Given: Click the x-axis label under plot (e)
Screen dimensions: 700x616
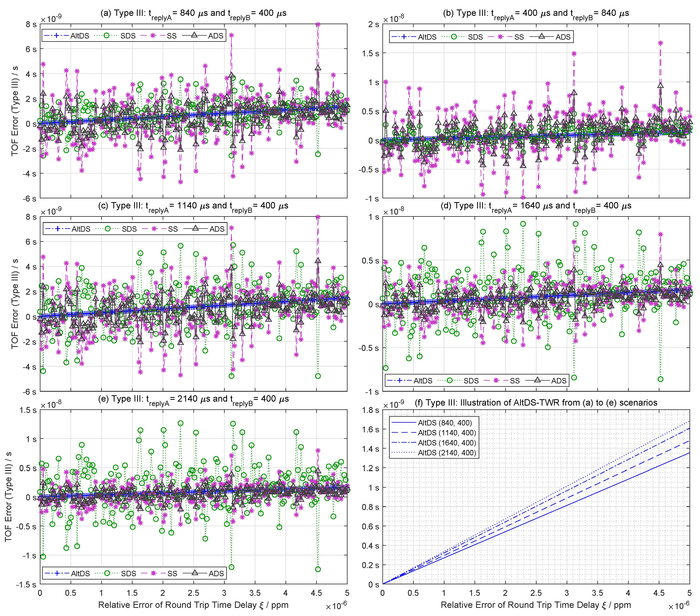Looking at the screenshot, I should pos(194,605).
